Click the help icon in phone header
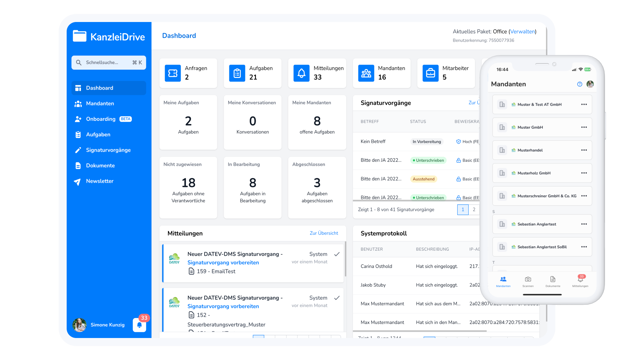Viewport: 640px width, 360px height. (579, 84)
